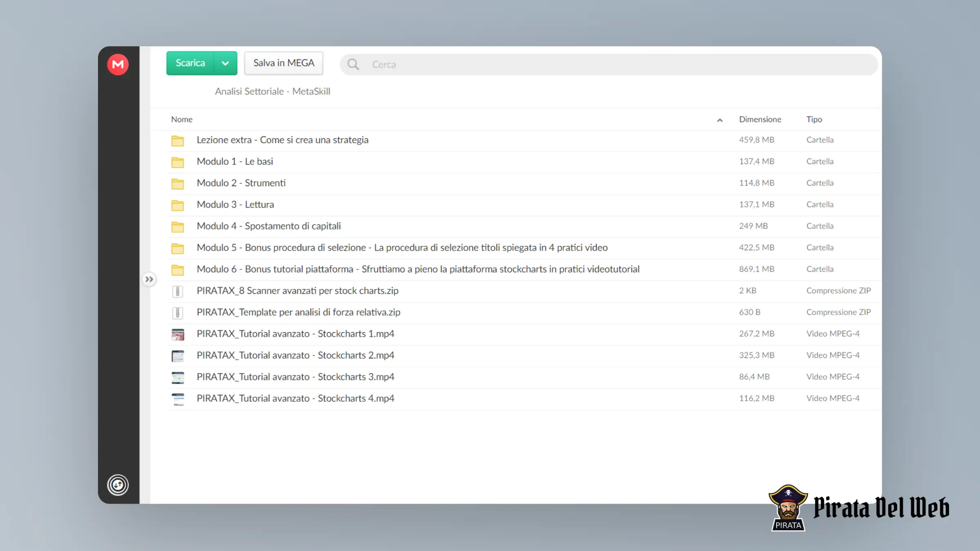Click the Scarica download button

190,63
